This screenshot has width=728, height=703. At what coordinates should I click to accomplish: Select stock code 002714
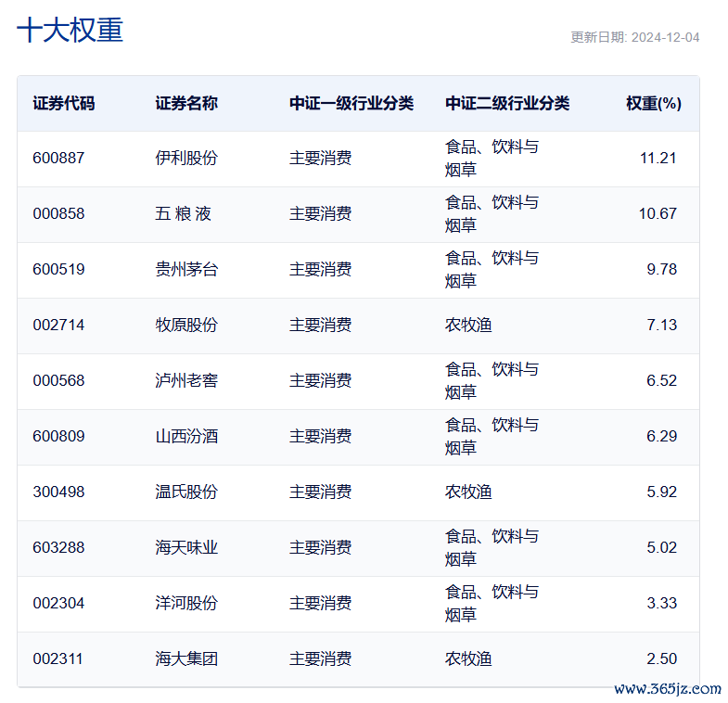tap(58, 325)
